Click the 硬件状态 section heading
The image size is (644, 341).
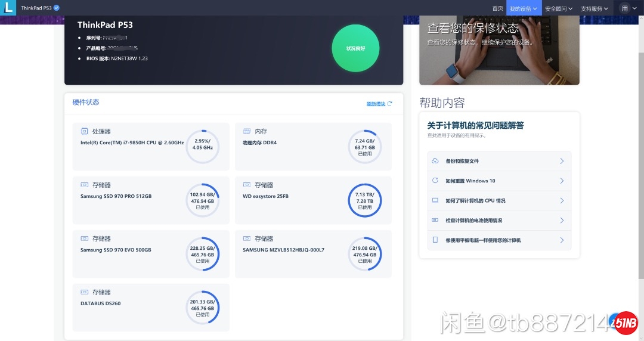pyautogui.click(x=86, y=103)
